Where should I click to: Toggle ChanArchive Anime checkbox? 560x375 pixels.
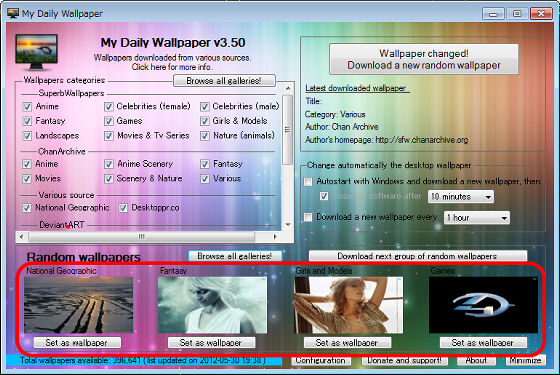pos(27,164)
